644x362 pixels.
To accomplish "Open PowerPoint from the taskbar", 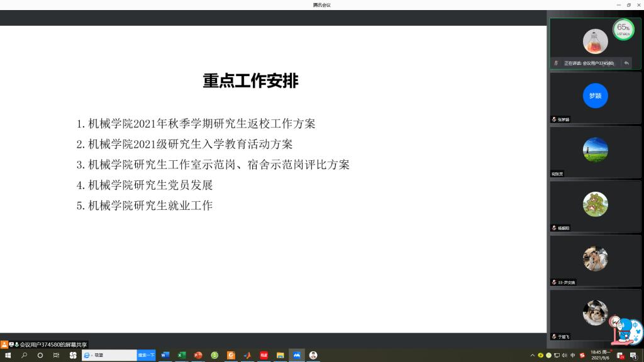I will tap(199, 356).
